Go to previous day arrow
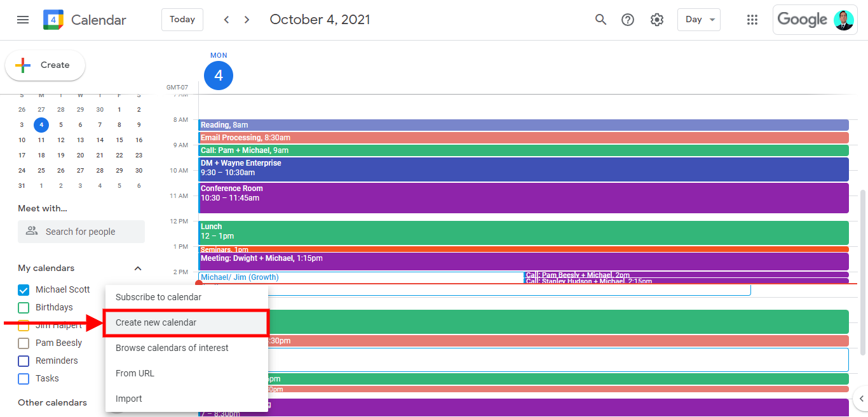Viewport: 868px width, 417px height. [226, 20]
